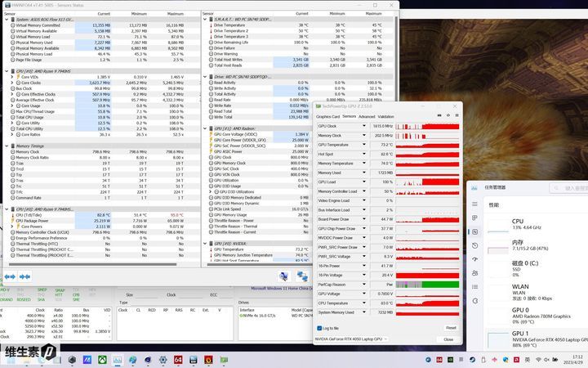Select GPU 1 NVIDIA in Task Manager
Viewport: 588px width, 368px height.
click(537, 339)
